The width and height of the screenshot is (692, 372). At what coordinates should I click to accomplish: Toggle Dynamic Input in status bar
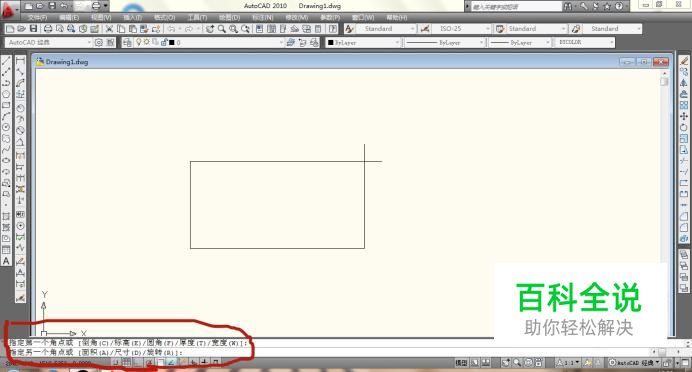(x=193, y=362)
